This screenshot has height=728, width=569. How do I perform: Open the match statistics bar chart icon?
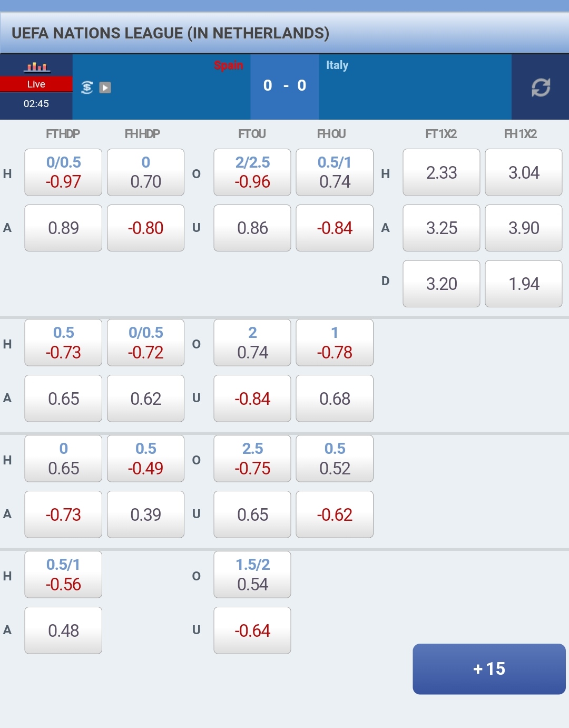coord(37,67)
